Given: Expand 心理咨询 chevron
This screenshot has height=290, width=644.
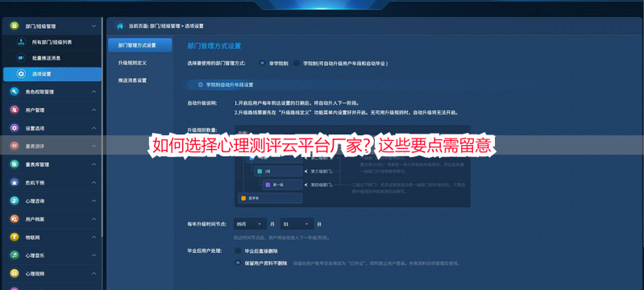Looking at the screenshot, I should point(93,201).
